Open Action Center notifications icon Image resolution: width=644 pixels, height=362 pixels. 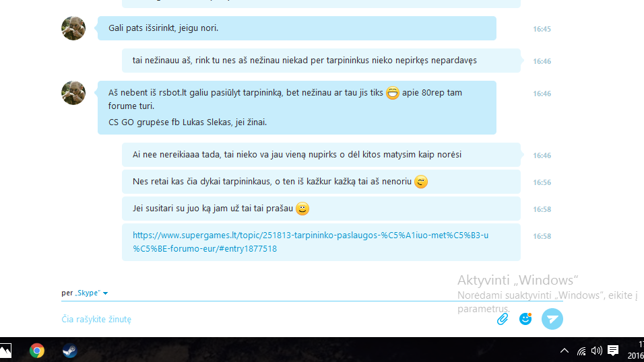pos(613,351)
